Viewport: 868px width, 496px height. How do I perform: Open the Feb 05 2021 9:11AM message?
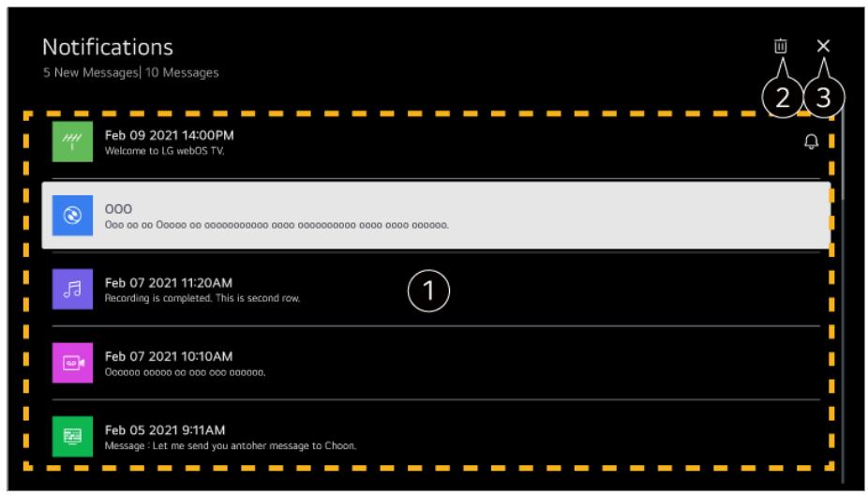coord(436,436)
